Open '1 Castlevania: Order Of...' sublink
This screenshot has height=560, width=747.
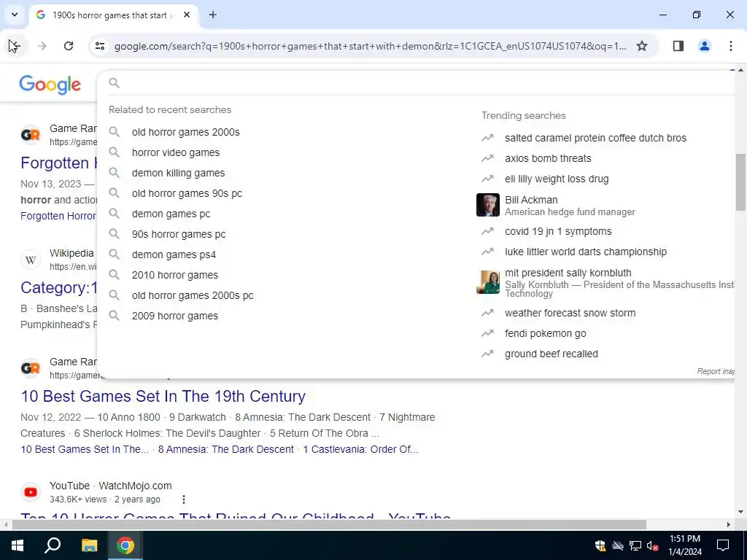[x=360, y=449]
